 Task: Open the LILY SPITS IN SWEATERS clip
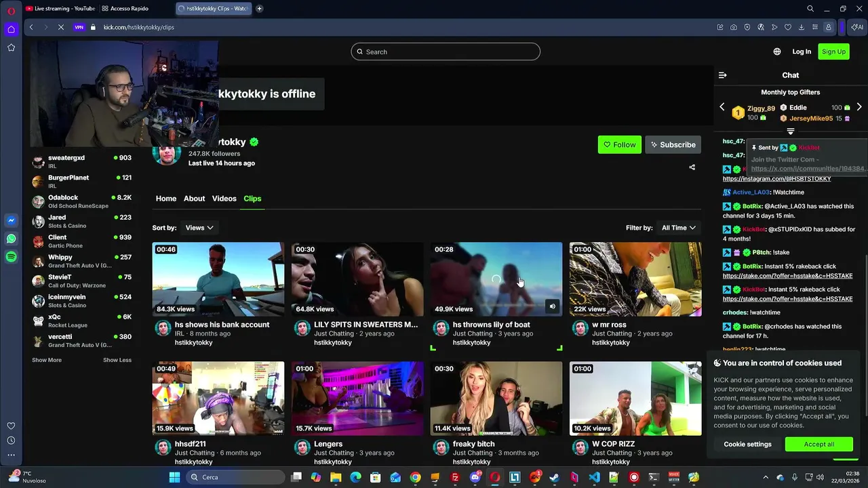click(357, 279)
